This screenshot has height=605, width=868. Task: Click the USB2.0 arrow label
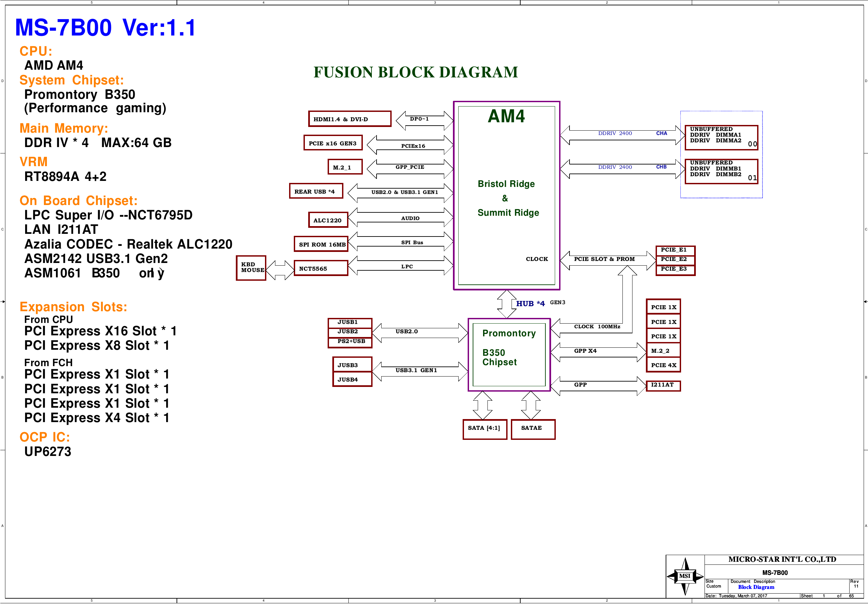(x=406, y=331)
